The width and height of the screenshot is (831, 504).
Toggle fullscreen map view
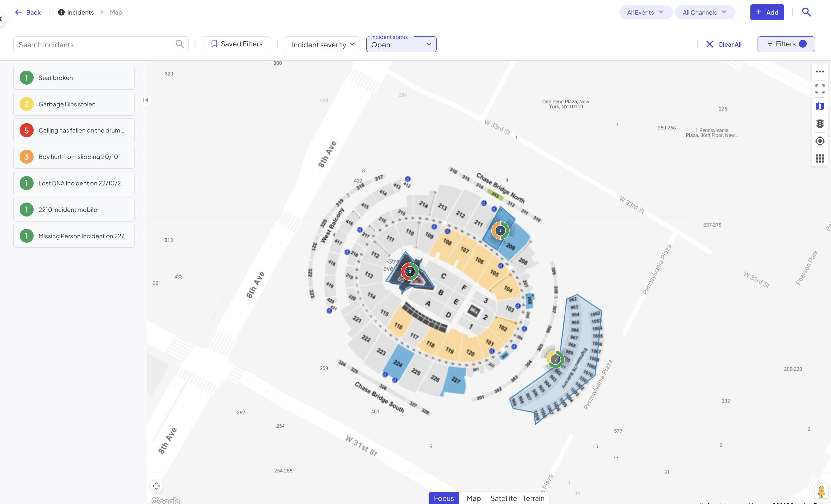(820, 89)
